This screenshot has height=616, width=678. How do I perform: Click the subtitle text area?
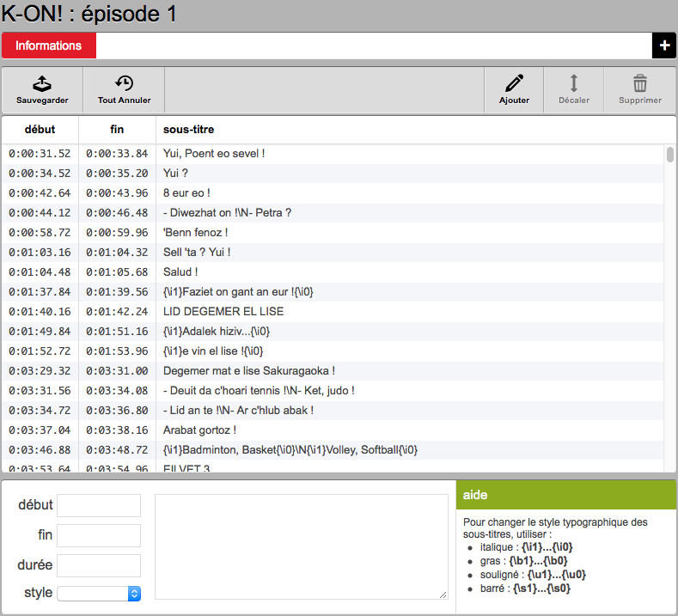pyautogui.click(x=301, y=546)
